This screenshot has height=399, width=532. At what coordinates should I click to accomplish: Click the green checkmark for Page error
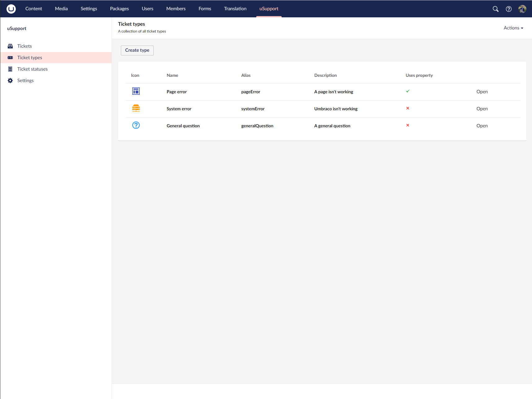pyautogui.click(x=407, y=91)
